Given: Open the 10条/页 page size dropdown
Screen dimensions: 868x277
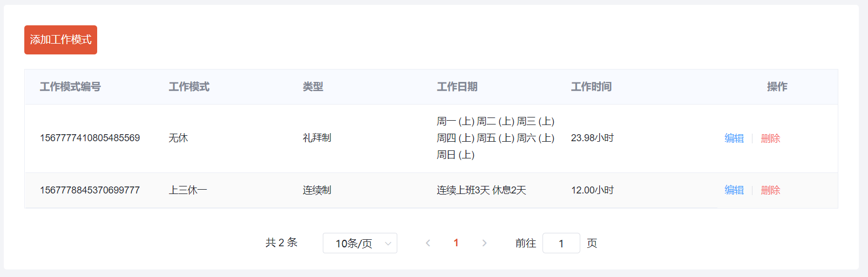Looking at the screenshot, I should coord(360,243).
